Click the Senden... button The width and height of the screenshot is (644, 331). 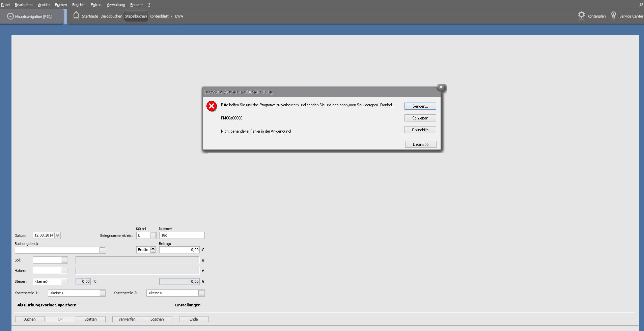click(420, 106)
